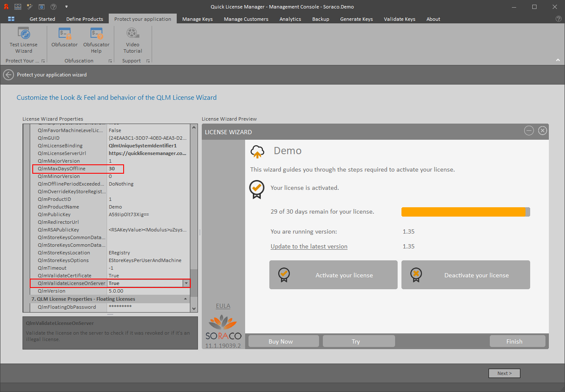This screenshot has width=565, height=392.
Task: Open the Obfuscator tool
Action: coord(65,38)
